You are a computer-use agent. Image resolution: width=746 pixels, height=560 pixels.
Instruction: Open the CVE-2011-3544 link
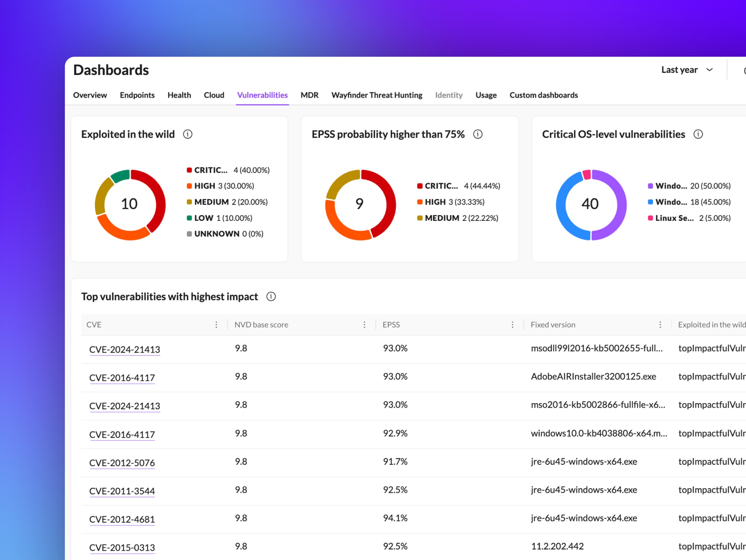[122, 491]
